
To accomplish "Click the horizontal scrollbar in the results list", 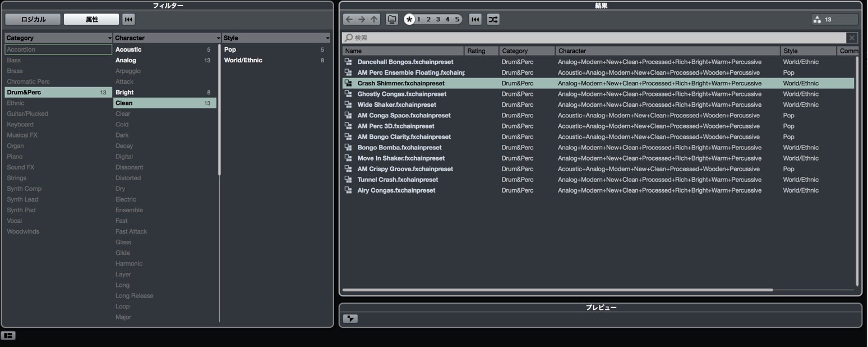I will (x=558, y=290).
